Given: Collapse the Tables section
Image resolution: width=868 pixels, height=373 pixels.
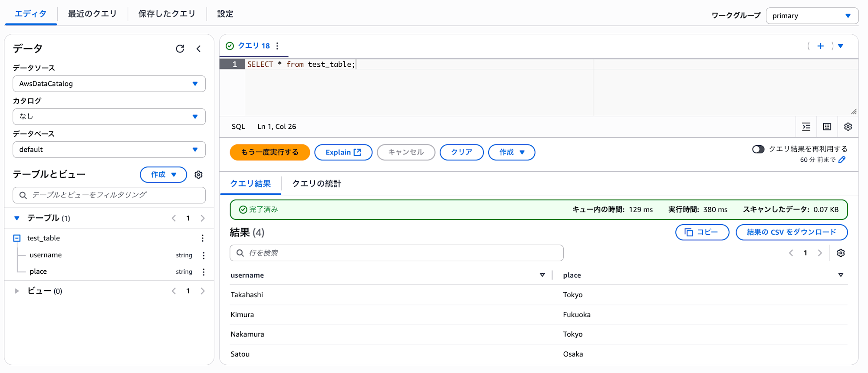Looking at the screenshot, I should click(x=17, y=218).
